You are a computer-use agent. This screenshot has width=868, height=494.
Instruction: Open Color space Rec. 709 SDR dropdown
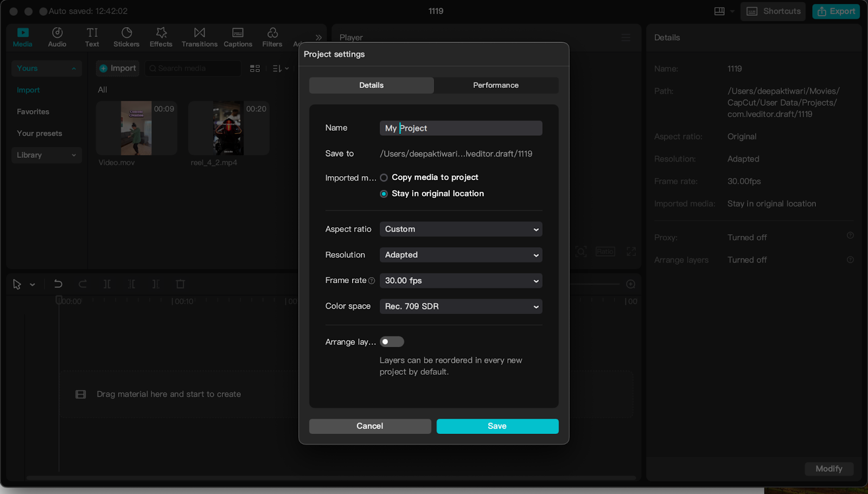461,306
